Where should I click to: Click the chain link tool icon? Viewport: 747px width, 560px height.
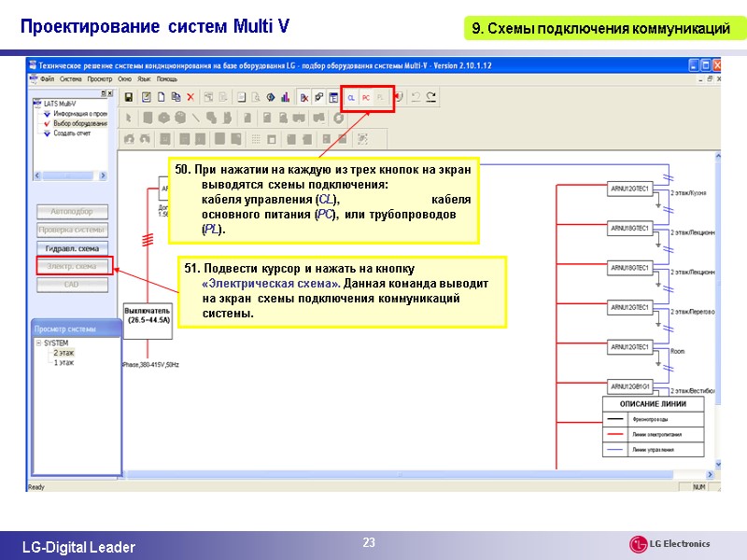(318, 98)
